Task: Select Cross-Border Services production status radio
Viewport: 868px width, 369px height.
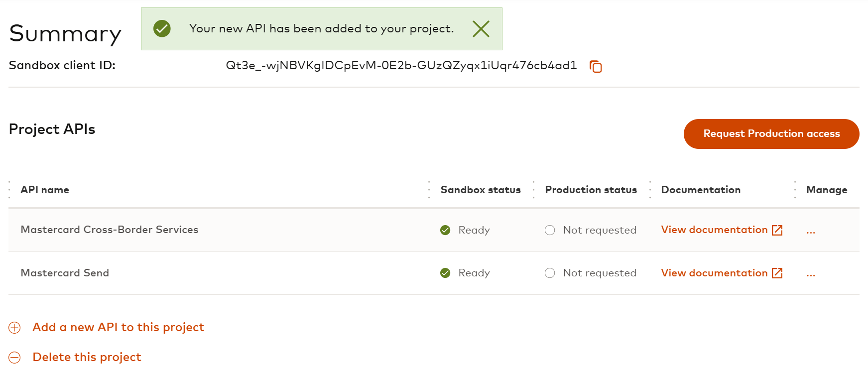Action: tap(550, 230)
